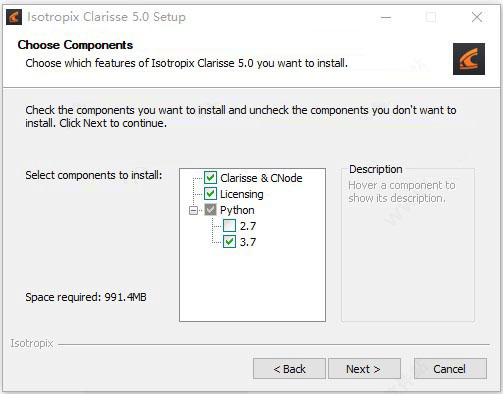The width and height of the screenshot is (503, 394).
Task: Enable the Python 2.7 checkbox
Action: point(229,226)
